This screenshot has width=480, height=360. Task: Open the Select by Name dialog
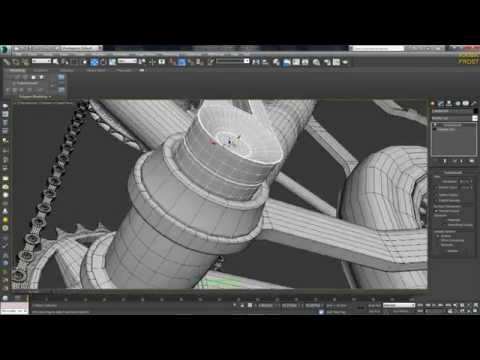coord(65,62)
